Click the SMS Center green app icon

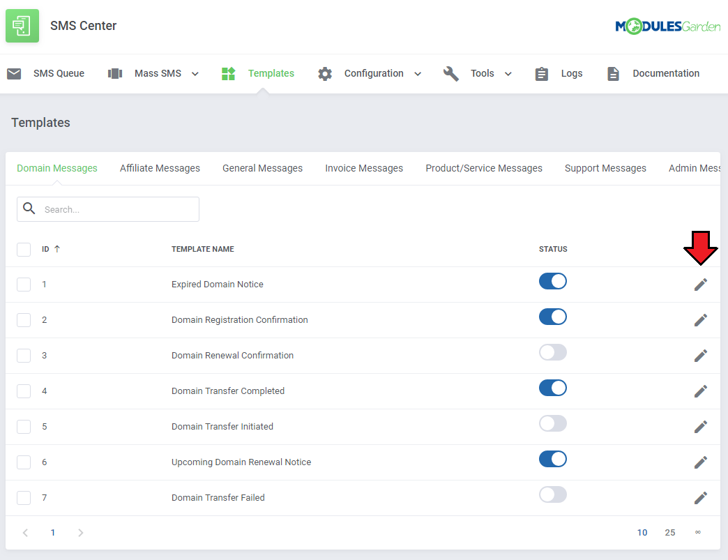click(22, 26)
